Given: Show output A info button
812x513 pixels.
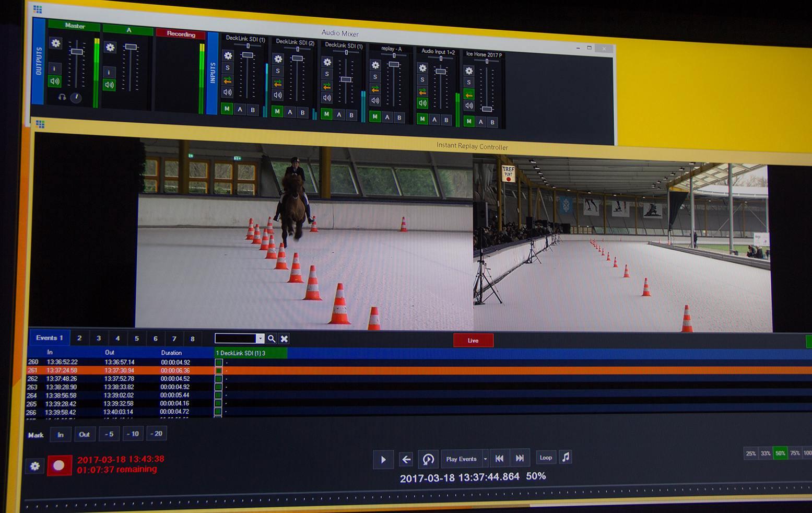Looking at the screenshot, I should [x=109, y=72].
